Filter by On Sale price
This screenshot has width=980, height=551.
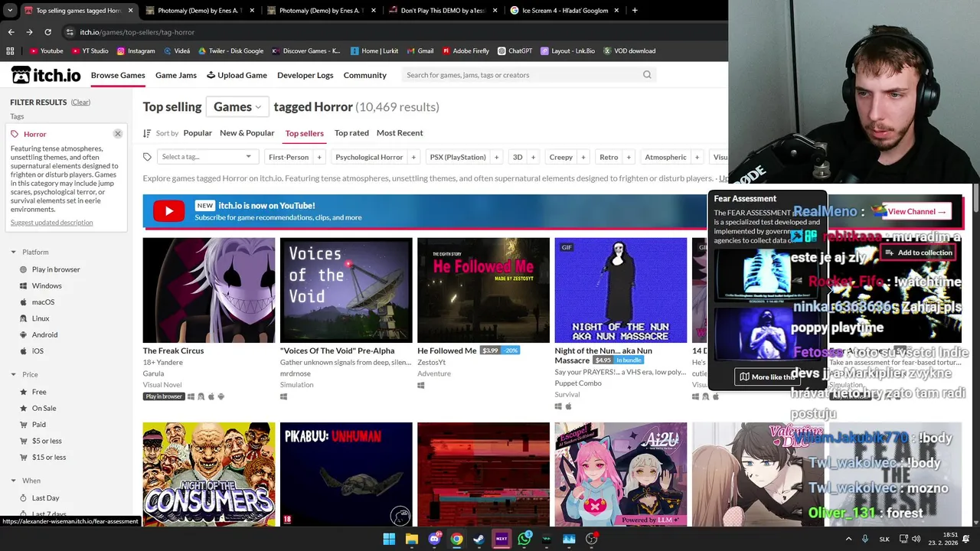pyautogui.click(x=44, y=408)
